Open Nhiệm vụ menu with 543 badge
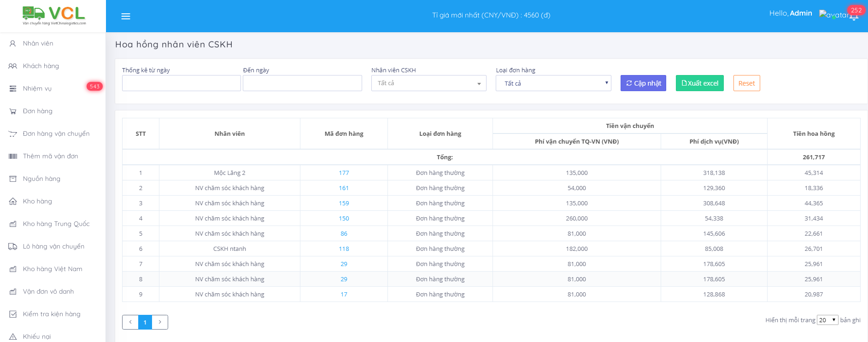The width and height of the screenshot is (868, 342). coord(37,88)
